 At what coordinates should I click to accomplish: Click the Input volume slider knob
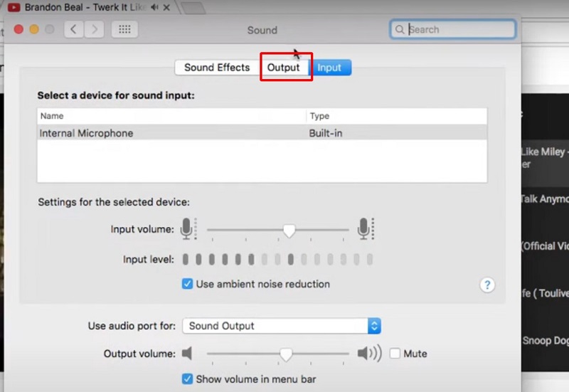pyautogui.click(x=289, y=230)
